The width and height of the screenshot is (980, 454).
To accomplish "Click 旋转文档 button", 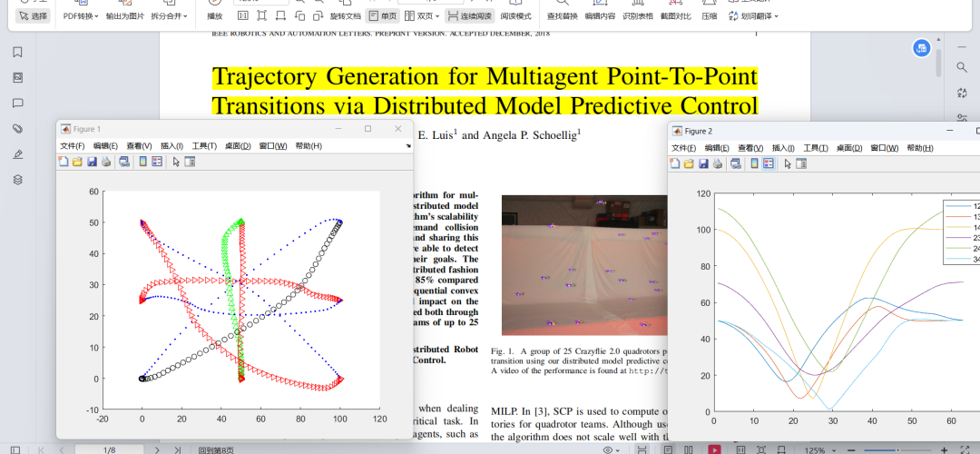I will click(345, 15).
